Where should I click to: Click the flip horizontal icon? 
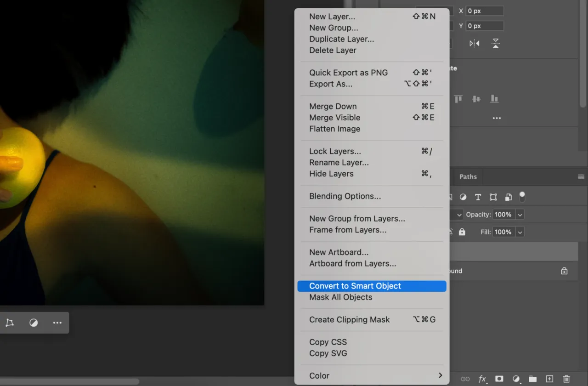click(x=474, y=44)
